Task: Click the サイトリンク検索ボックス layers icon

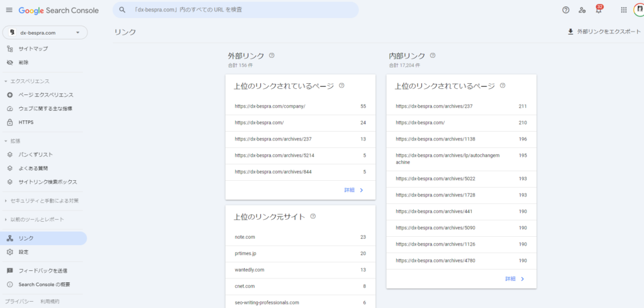Action: click(10, 182)
